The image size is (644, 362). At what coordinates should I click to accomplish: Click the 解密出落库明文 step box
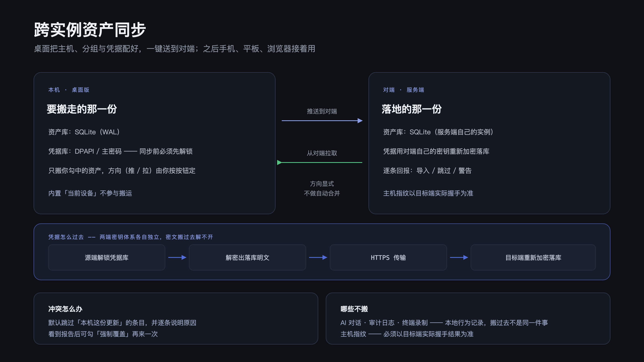[248, 258]
